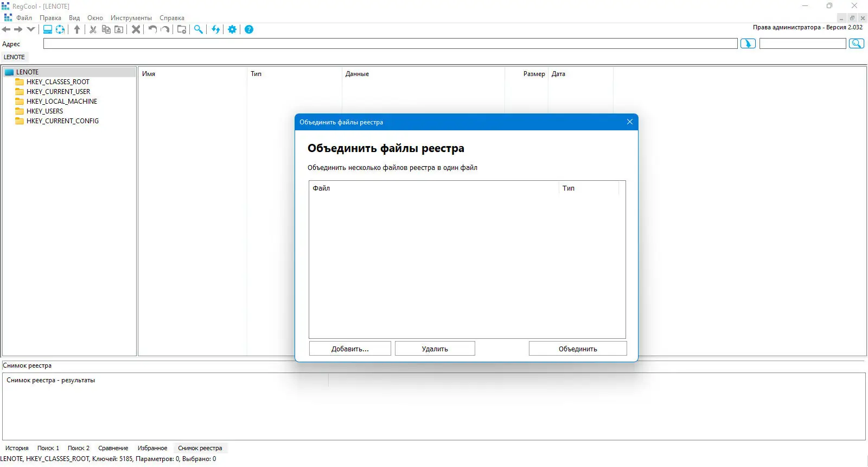Click the Redo arrow icon
The image size is (868, 467).
[165, 29]
